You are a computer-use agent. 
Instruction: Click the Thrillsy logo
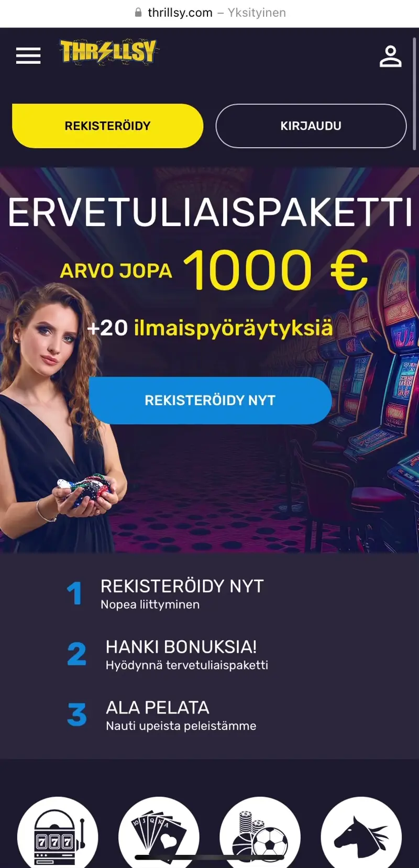tap(108, 52)
